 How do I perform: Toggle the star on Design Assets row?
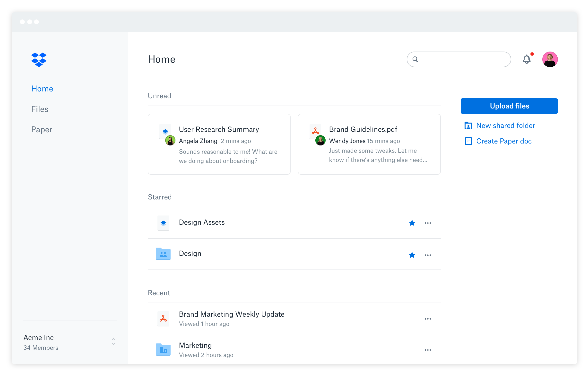(x=412, y=223)
